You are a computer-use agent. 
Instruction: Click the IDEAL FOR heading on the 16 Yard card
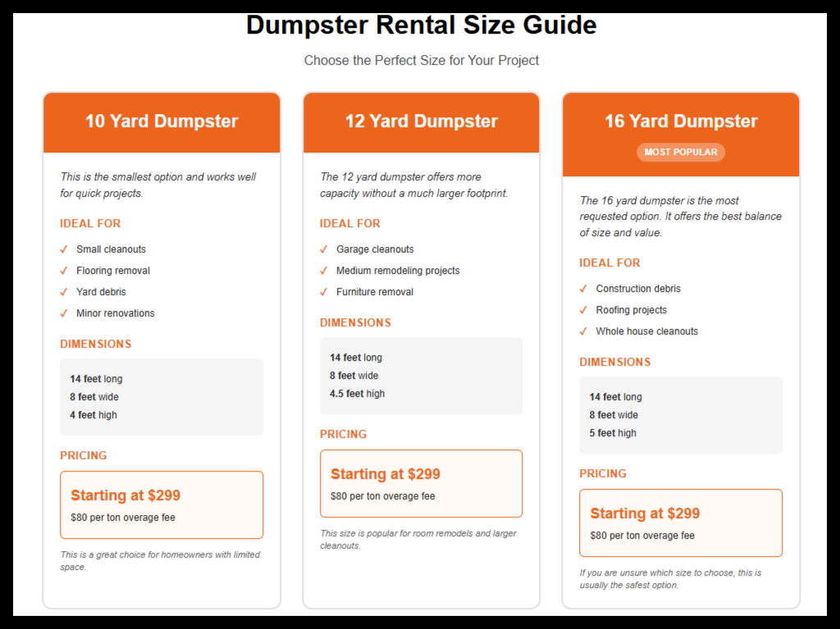(609, 262)
